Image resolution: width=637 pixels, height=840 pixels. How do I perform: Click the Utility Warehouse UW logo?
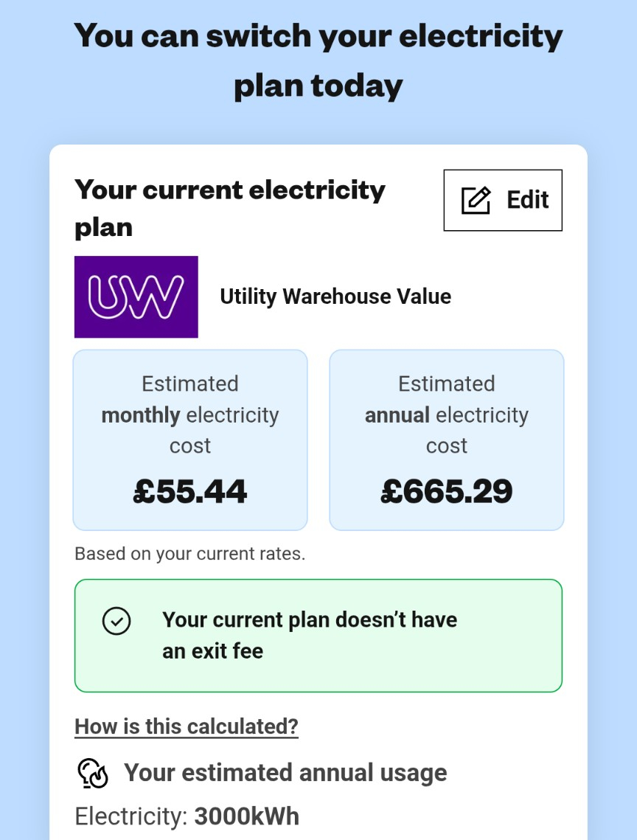[136, 296]
